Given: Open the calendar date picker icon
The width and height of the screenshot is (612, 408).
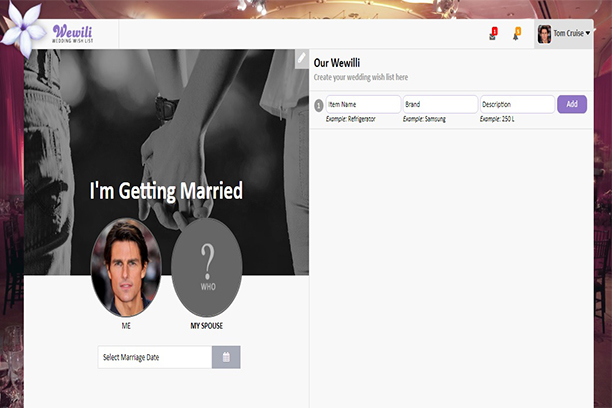Looking at the screenshot, I should 226,357.
